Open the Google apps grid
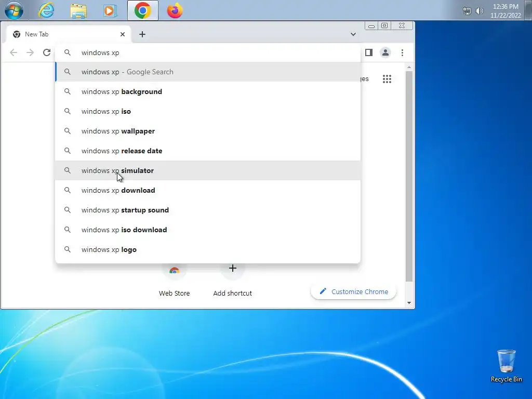The height and width of the screenshot is (399, 532). [387, 79]
